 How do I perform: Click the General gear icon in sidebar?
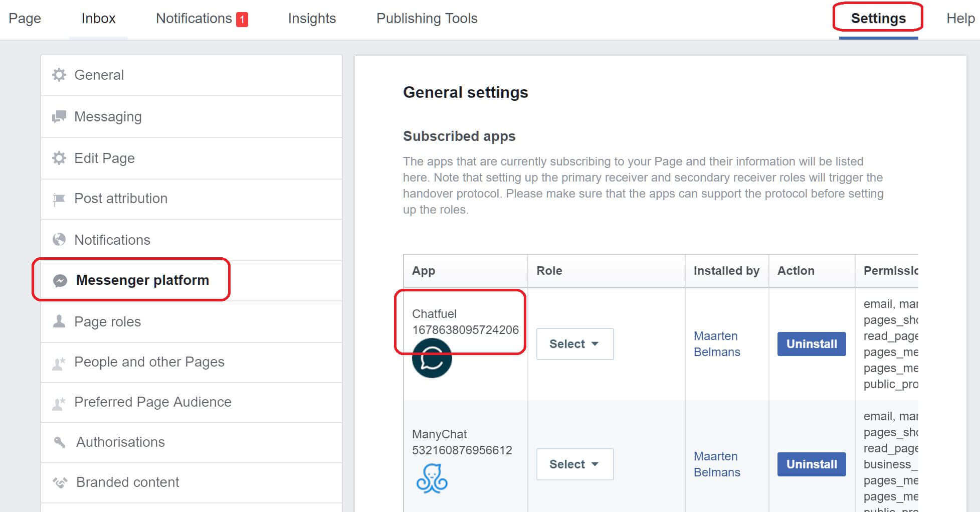pyautogui.click(x=59, y=75)
